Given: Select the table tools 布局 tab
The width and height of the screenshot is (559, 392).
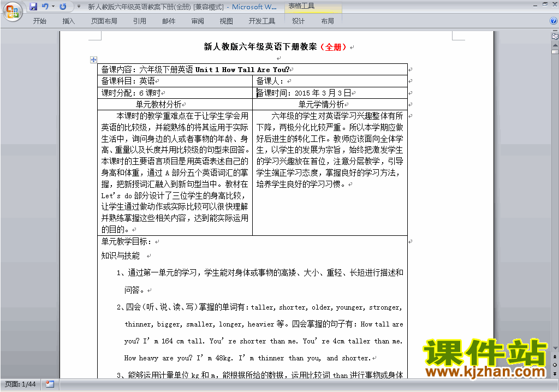Looking at the screenshot, I should pyautogui.click(x=328, y=21).
